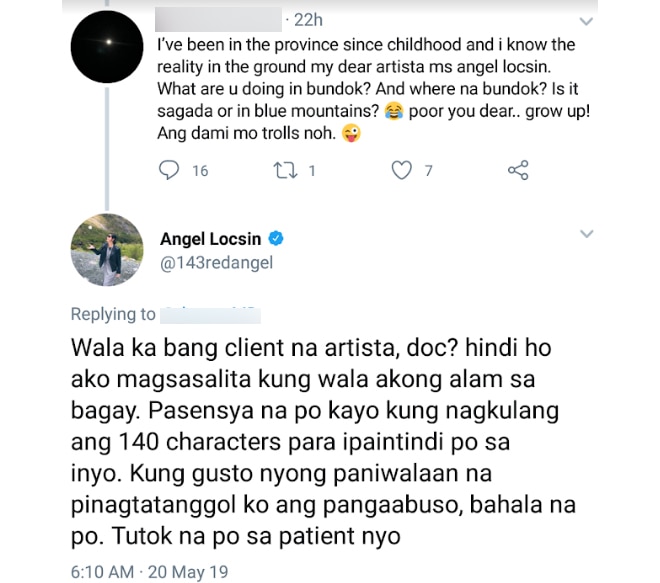Click Angel Locsin's blue verified badge
This screenshot has width=660, height=583.
click(276, 239)
